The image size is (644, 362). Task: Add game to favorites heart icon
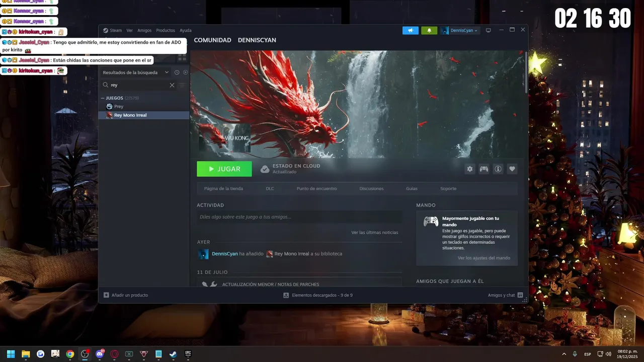pos(512,169)
